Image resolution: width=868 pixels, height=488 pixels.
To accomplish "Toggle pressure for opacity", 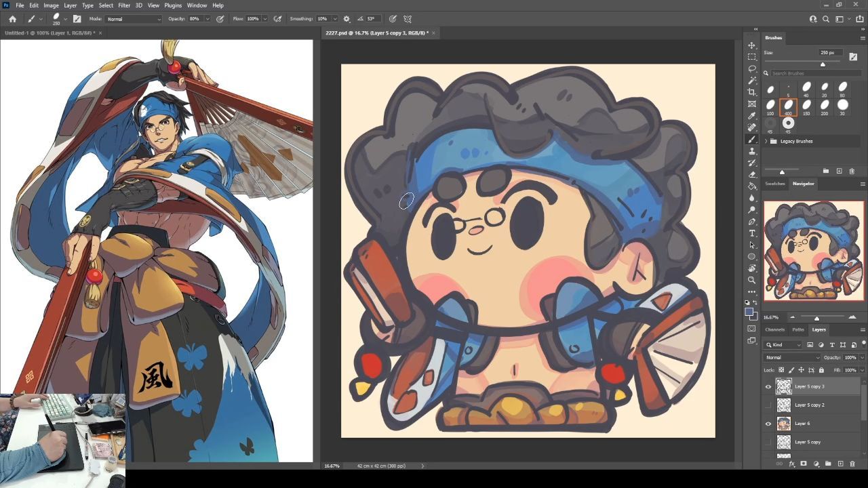I will 220,19.
